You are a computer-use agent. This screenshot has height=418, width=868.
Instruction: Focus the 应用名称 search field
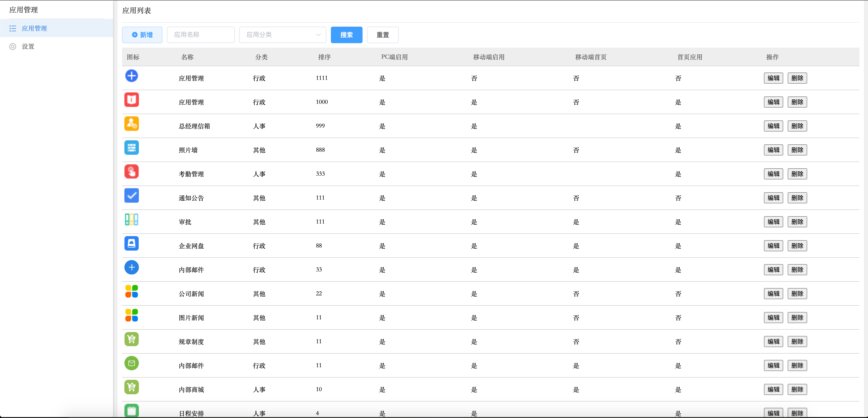tap(200, 35)
